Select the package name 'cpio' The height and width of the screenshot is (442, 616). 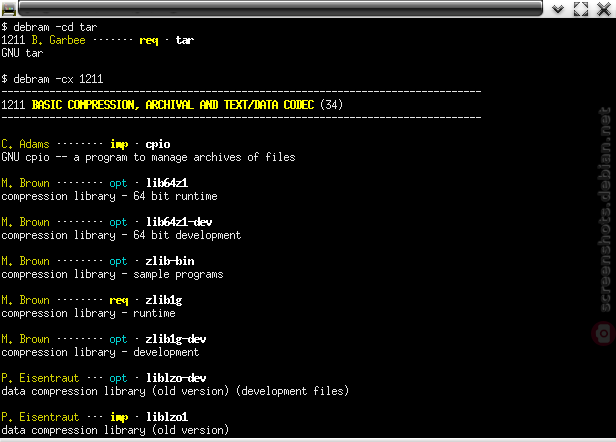pos(158,144)
